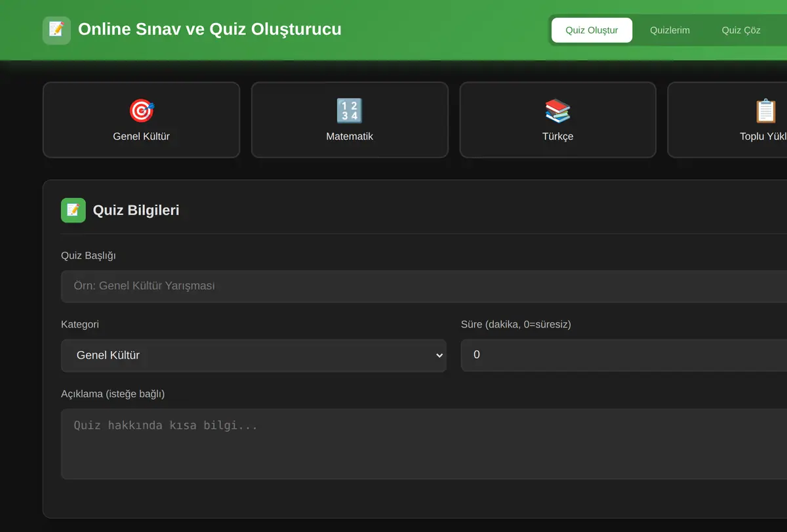This screenshot has height=532, width=787.
Task: Click the Süre minutes input field
Action: [624, 355]
